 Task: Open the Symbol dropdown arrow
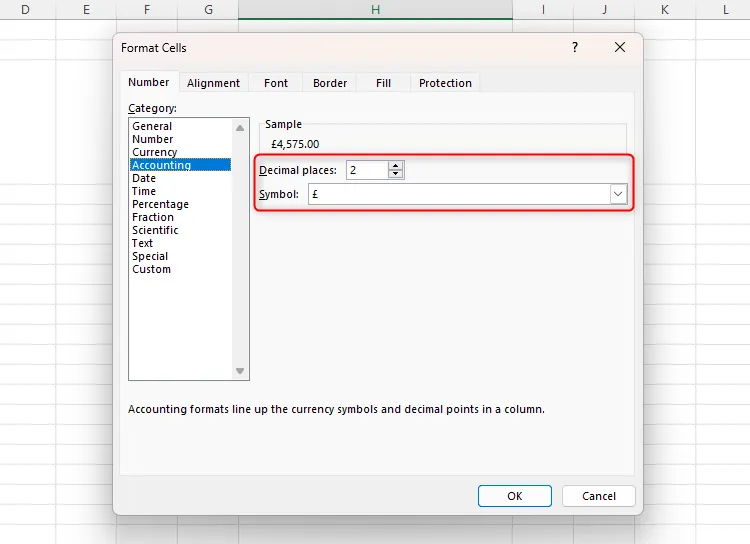pyautogui.click(x=618, y=194)
